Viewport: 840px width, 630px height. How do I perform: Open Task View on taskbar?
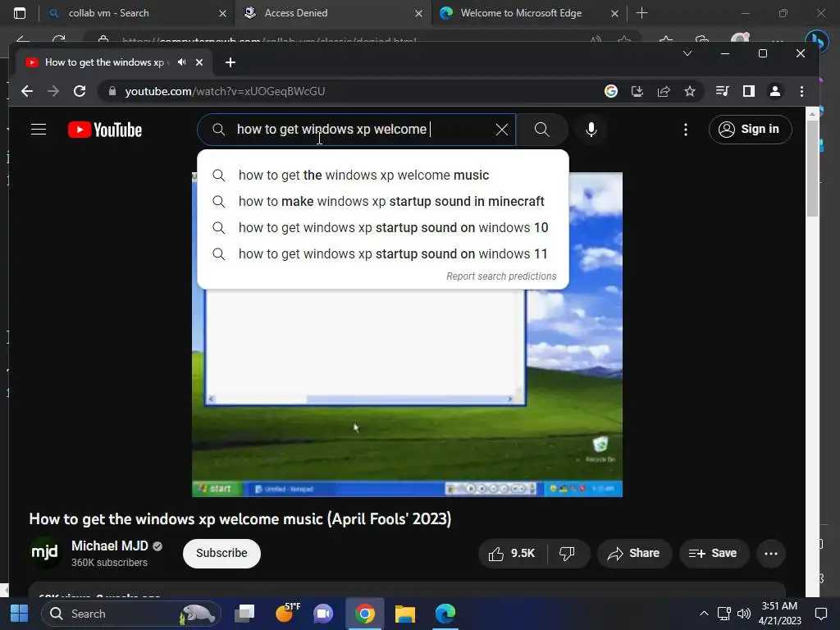click(244, 614)
